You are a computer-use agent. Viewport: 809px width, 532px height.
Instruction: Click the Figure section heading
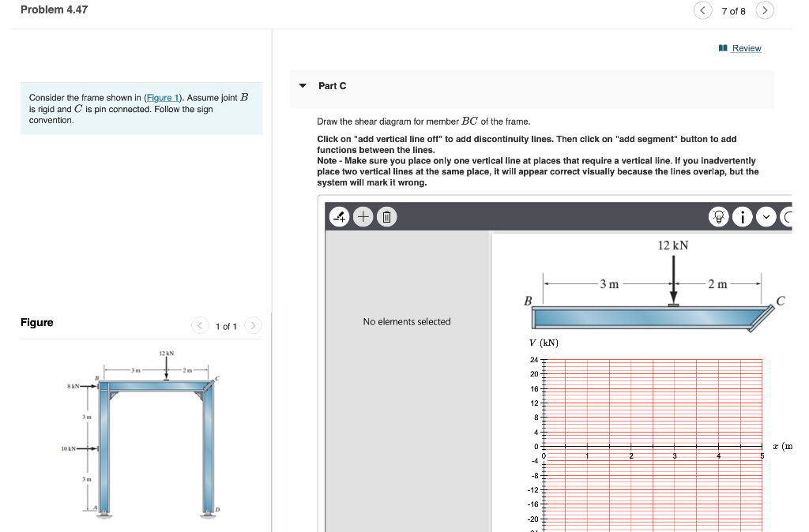(37, 322)
